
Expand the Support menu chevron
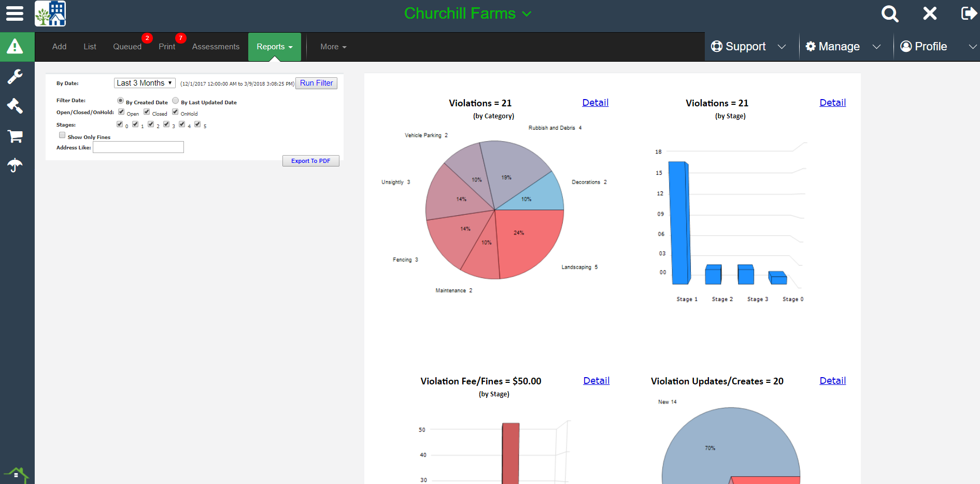click(782, 47)
